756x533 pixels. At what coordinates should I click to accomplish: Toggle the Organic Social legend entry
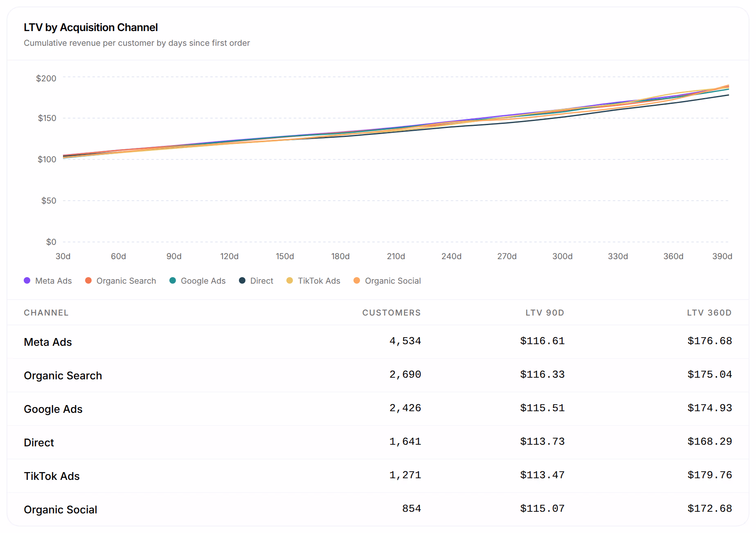click(387, 281)
